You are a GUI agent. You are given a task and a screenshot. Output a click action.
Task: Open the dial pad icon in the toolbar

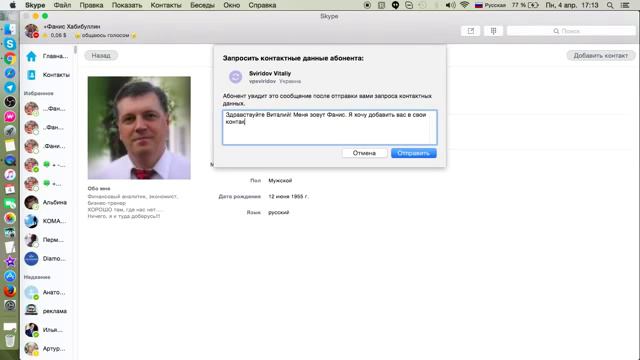(x=493, y=31)
